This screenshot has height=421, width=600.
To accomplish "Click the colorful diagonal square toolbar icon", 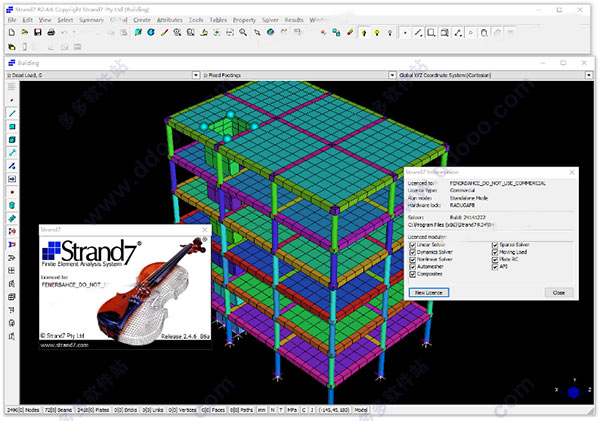I will click(138, 33).
